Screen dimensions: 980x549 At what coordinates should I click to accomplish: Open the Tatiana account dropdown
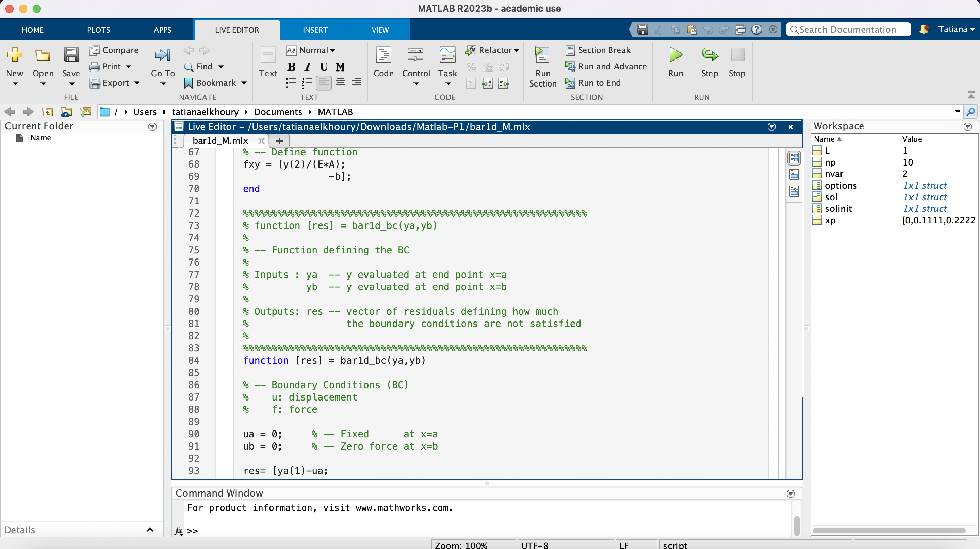[x=956, y=29]
